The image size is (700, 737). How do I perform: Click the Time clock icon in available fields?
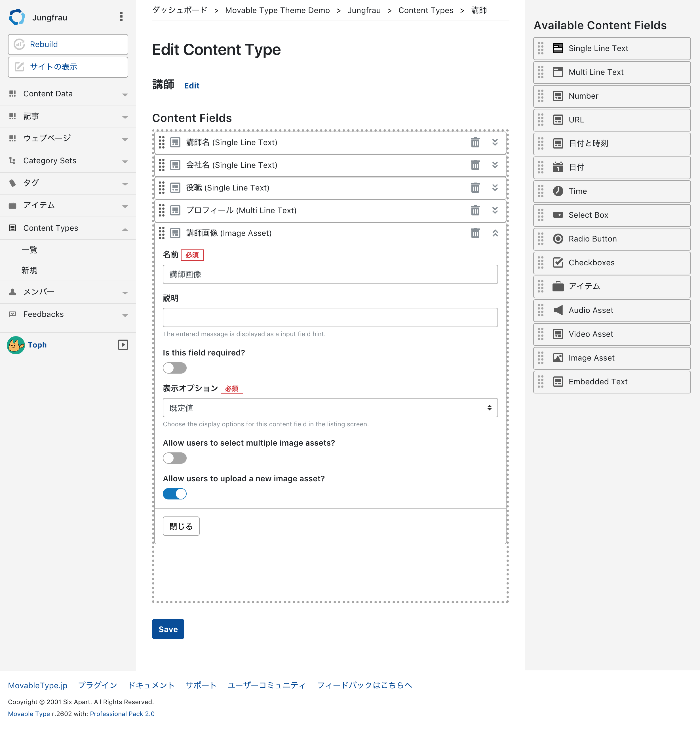tap(558, 191)
